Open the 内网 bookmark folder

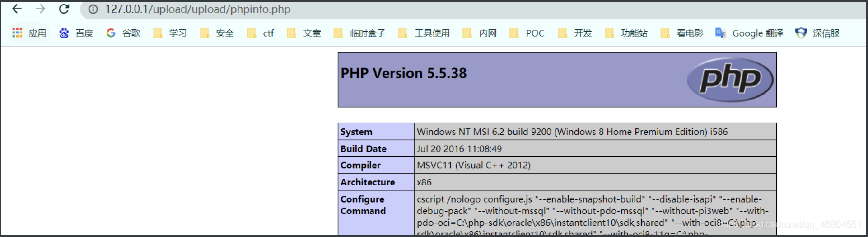[480, 33]
